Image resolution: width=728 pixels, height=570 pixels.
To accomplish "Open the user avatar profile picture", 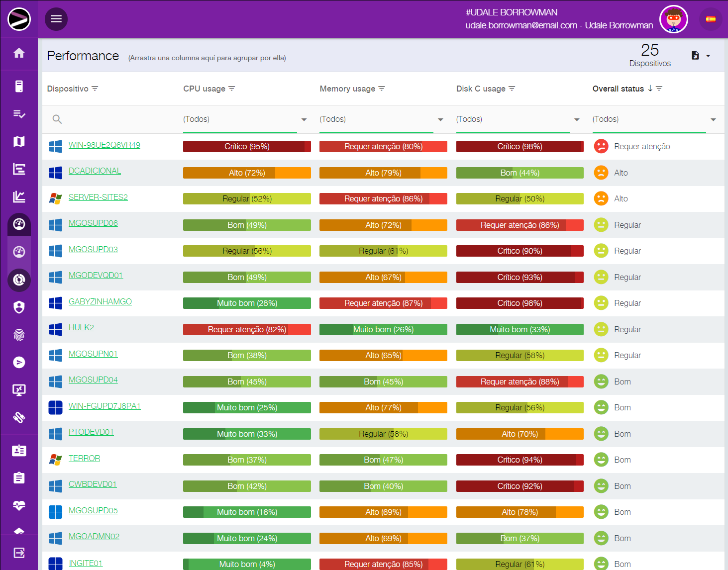I will 673,19.
